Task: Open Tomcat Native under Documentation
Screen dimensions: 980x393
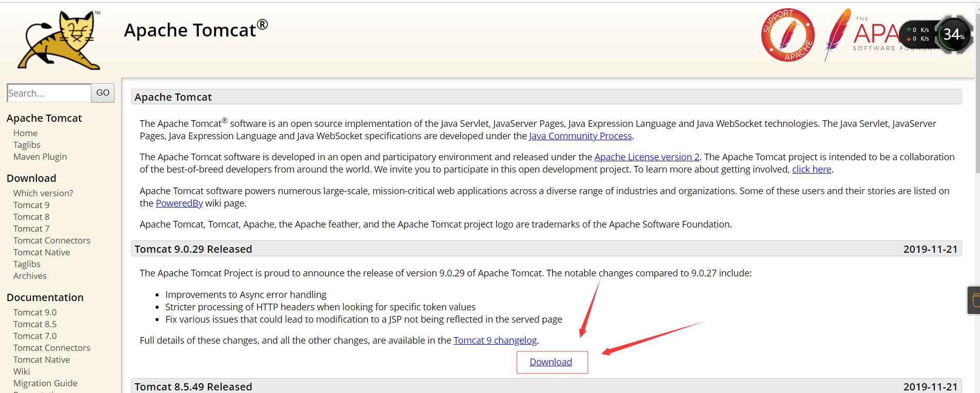Action: click(x=42, y=360)
